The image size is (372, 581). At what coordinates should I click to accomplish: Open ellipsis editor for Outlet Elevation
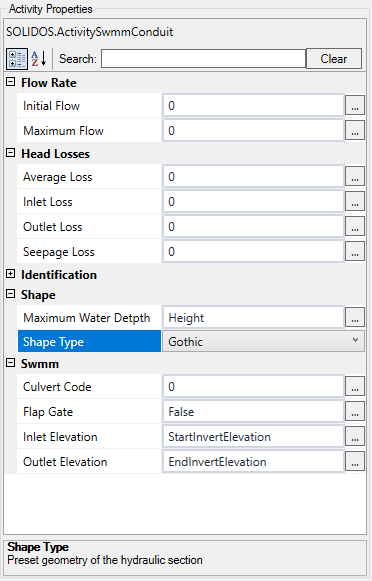click(x=355, y=462)
